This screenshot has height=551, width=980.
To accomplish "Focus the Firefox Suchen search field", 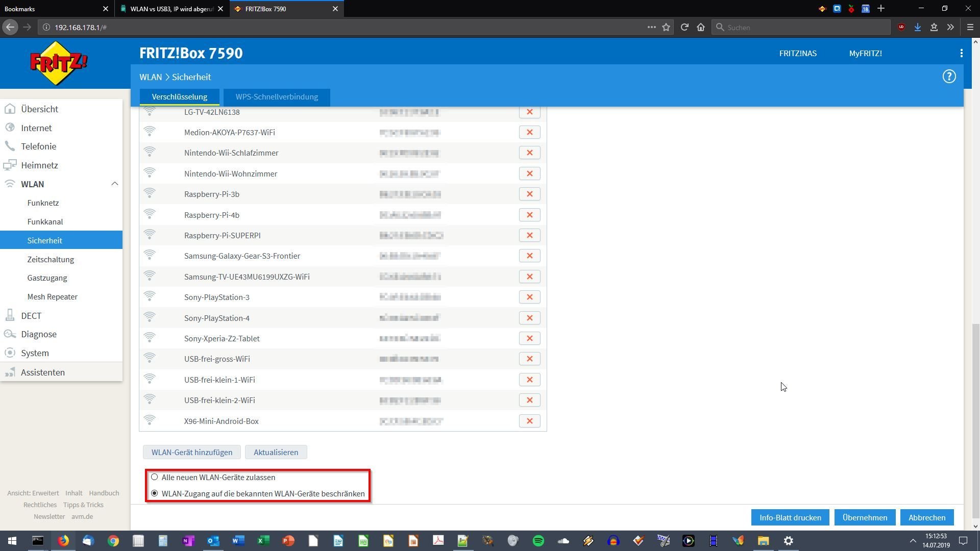I will pos(800,27).
